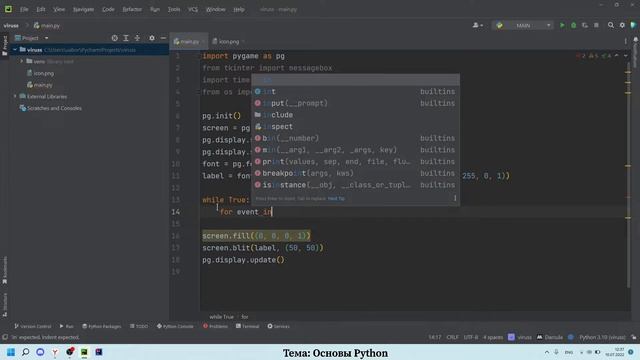The width and height of the screenshot is (640, 360).
Task: Open Python Packages tool window
Action: tap(102, 327)
